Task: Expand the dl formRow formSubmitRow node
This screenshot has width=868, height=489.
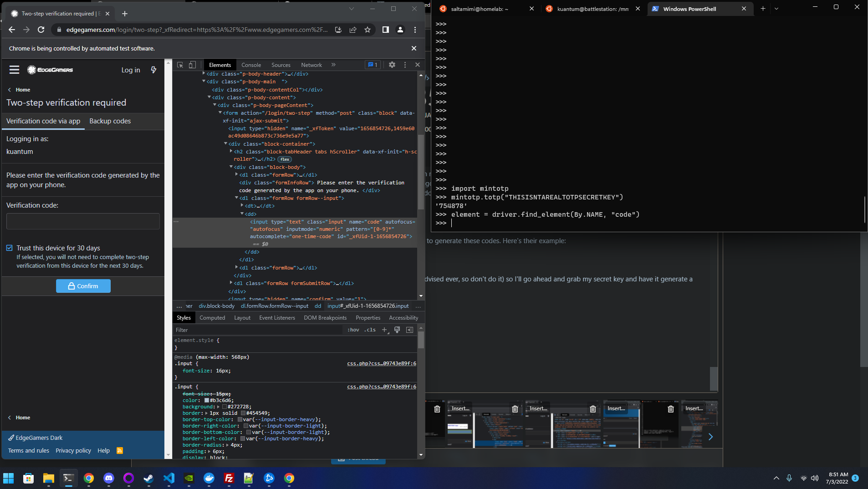Action: pos(231,283)
